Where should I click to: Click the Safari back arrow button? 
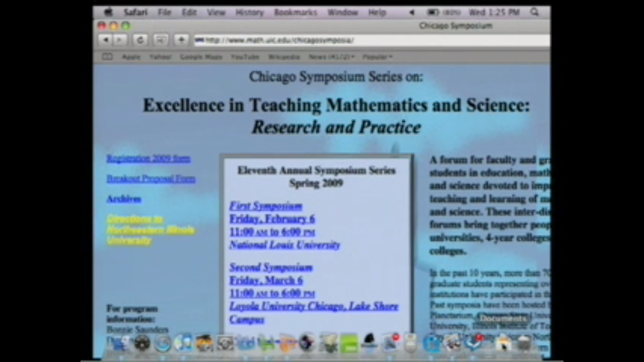coord(105,40)
